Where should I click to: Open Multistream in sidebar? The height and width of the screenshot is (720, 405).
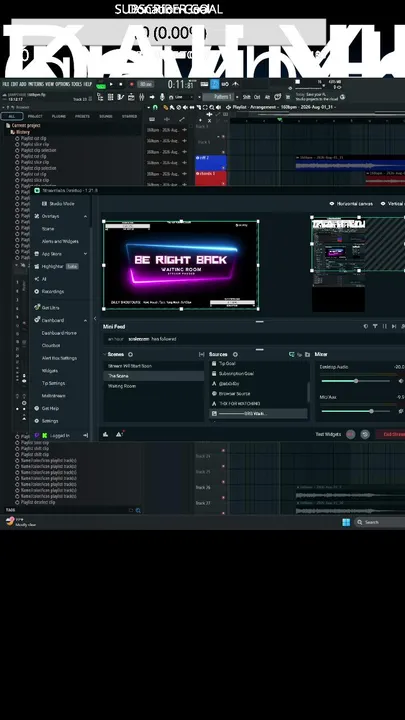(53, 396)
